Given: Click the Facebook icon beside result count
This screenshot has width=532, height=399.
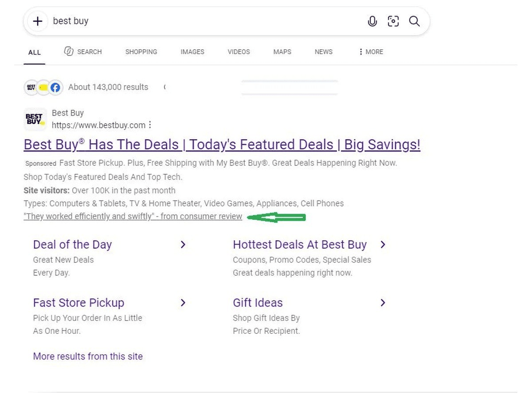Looking at the screenshot, I should pyautogui.click(x=55, y=87).
